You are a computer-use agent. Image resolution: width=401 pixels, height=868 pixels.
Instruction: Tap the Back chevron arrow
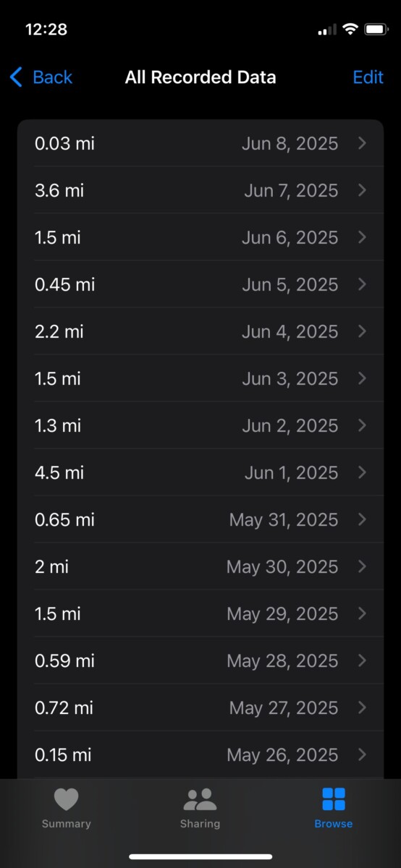16,77
